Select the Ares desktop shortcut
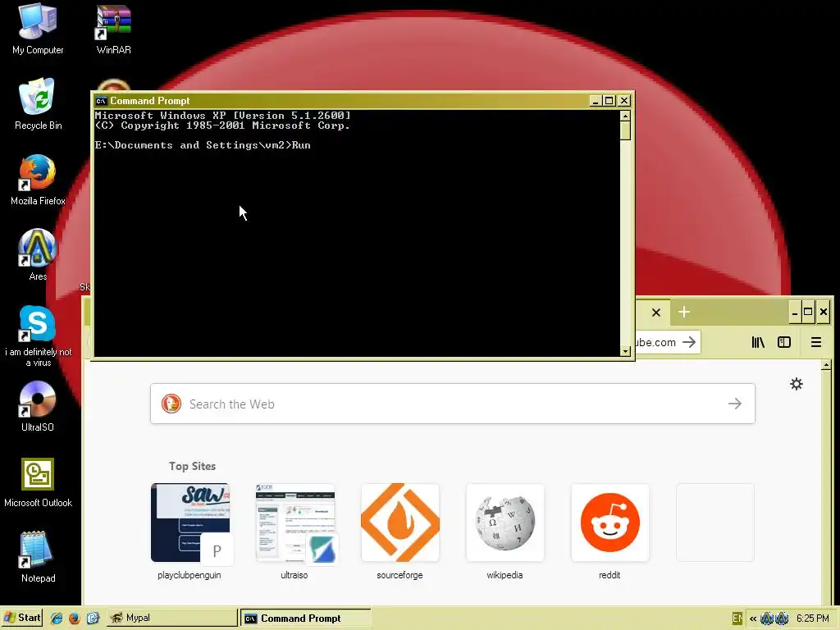This screenshot has width=840, height=630. point(38,255)
